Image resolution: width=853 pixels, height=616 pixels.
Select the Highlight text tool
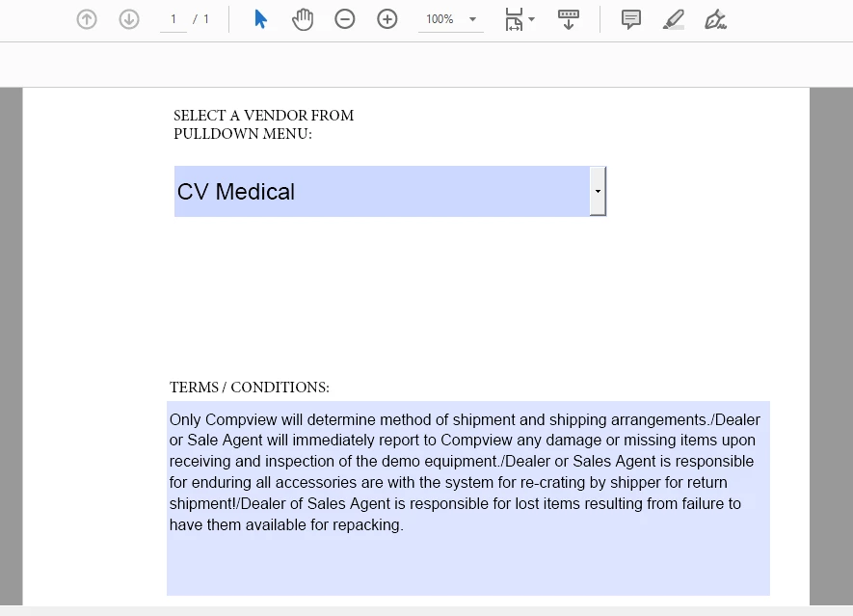click(674, 19)
